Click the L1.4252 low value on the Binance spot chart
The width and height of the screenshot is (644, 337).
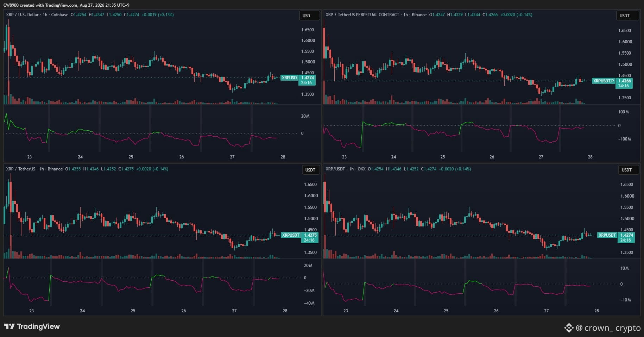pos(108,169)
